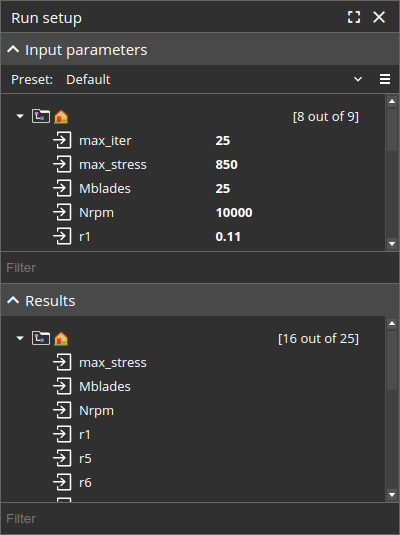Collapse the Input parameters section
This screenshot has height=535, width=400.
[13, 50]
